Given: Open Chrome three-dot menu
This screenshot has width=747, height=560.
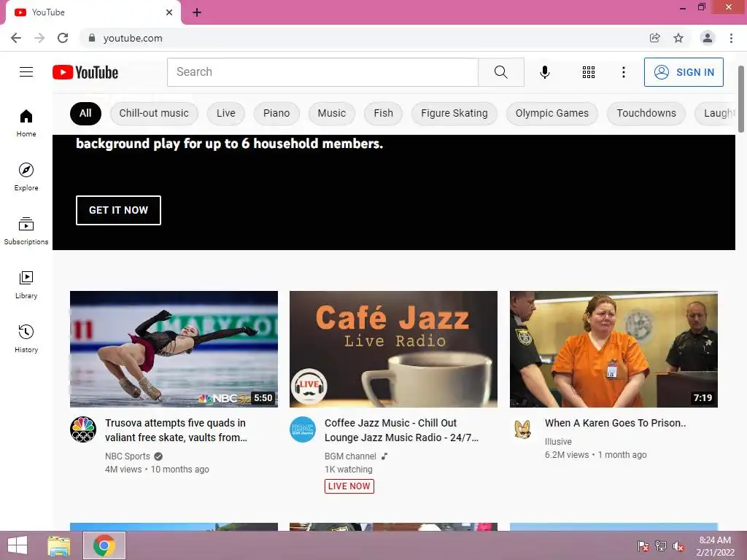Looking at the screenshot, I should (x=731, y=38).
